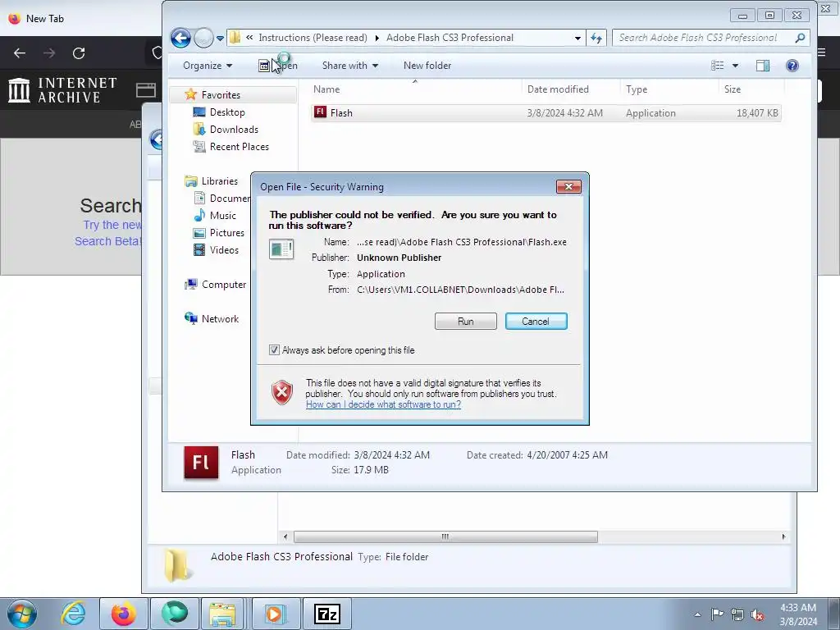Viewport: 840px width, 630px height.
Task: Toggle the preview pane icon
Action: pos(763,66)
